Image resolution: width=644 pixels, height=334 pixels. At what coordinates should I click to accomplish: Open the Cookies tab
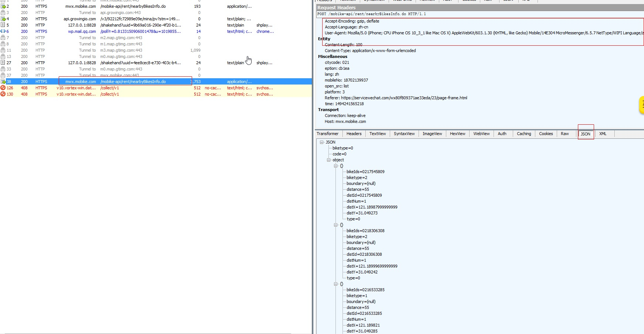tap(546, 134)
